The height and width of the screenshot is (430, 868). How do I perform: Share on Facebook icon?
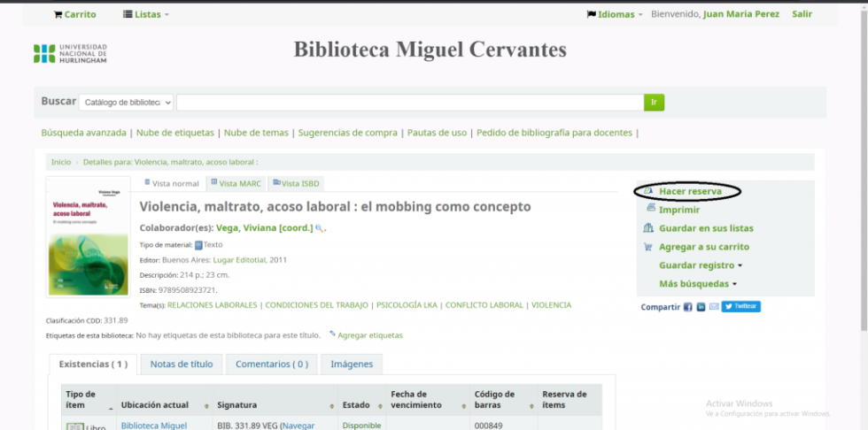(x=687, y=307)
